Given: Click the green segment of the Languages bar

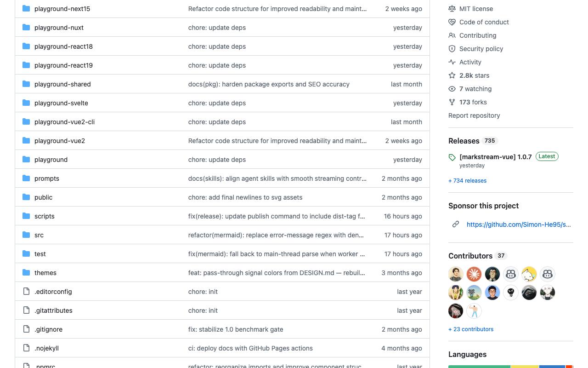Looking at the screenshot, I should pos(479,367).
